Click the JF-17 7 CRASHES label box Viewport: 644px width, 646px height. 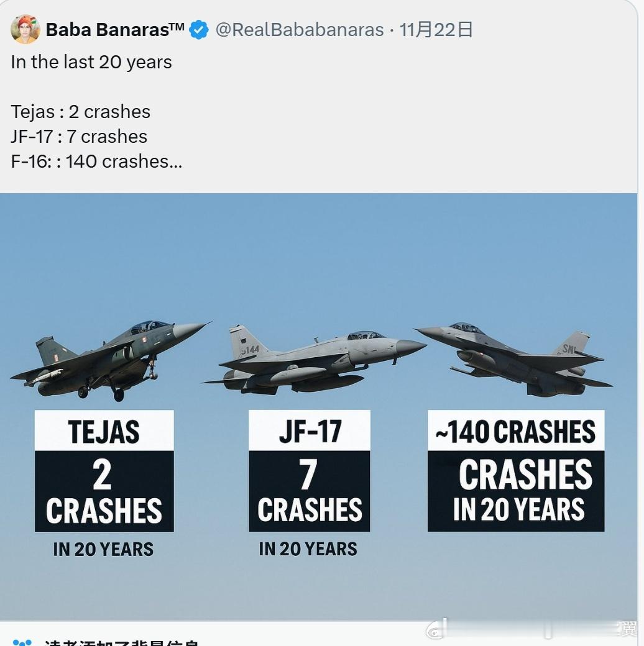tap(309, 470)
